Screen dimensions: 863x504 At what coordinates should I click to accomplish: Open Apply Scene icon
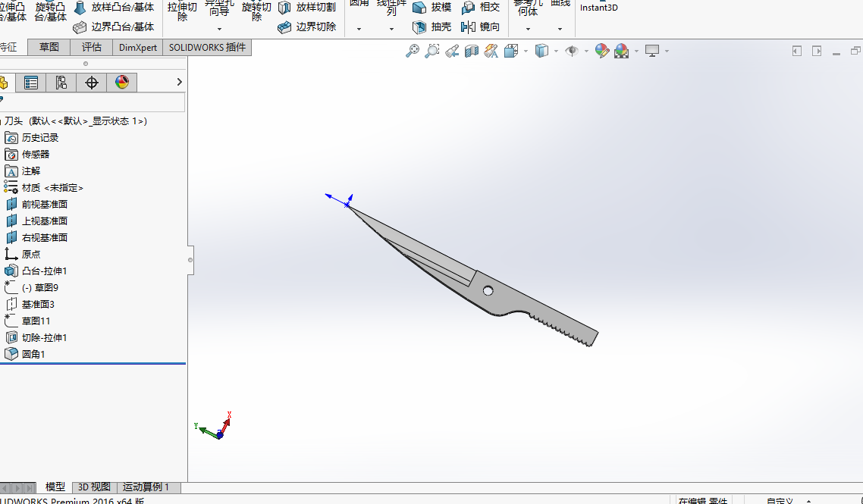click(x=621, y=52)
